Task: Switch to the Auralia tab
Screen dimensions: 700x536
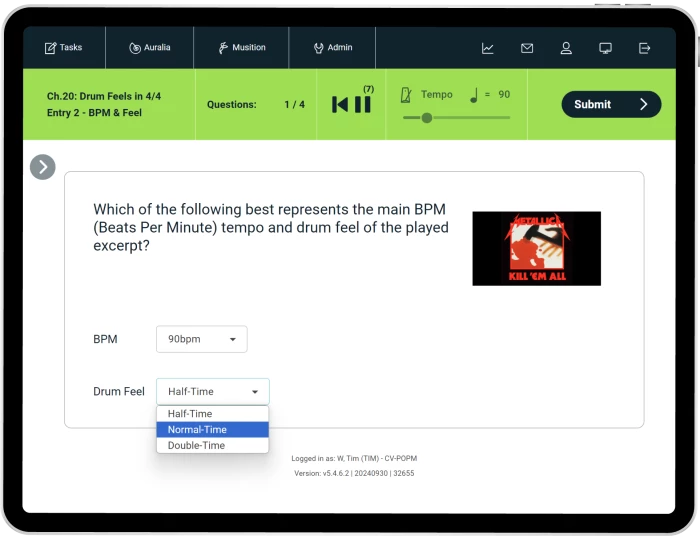Action: pyautogui.click(x=149, y=48)
